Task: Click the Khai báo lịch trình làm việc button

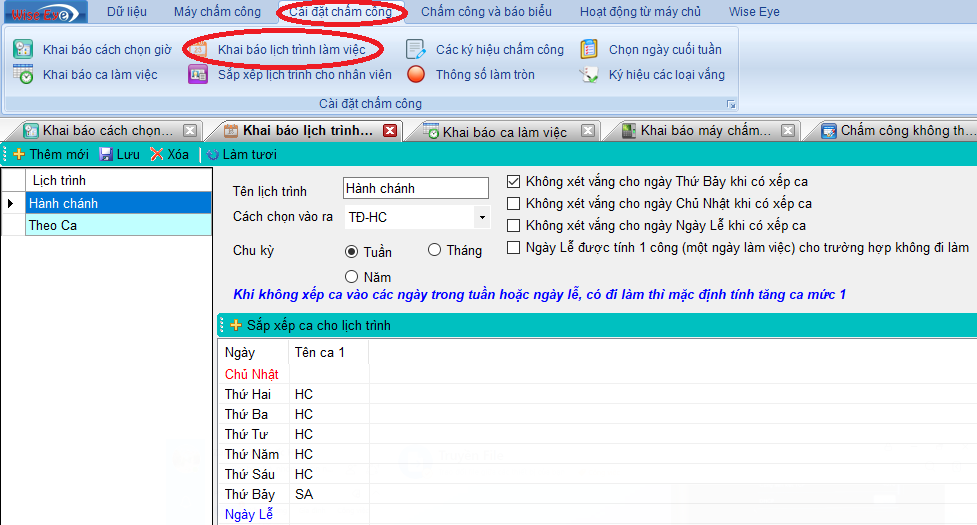Action: coord(292,50)
